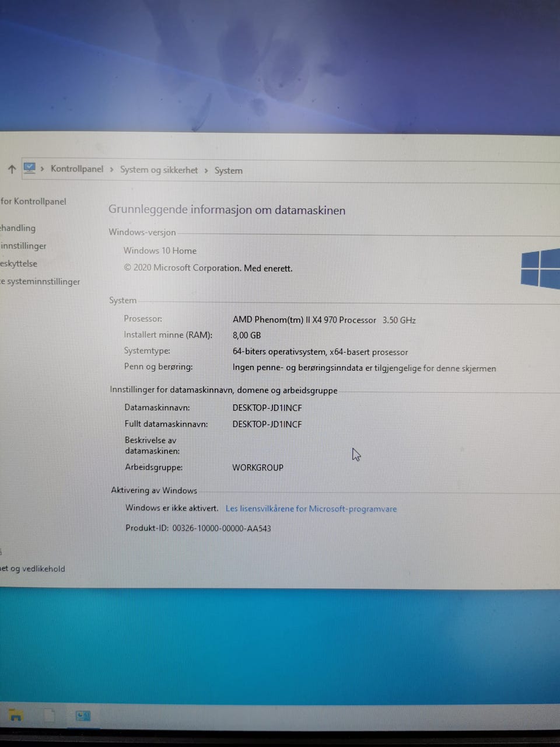
Task: Open sidebar link ending in 'eskyttelse'
Action: click(19, 264)
